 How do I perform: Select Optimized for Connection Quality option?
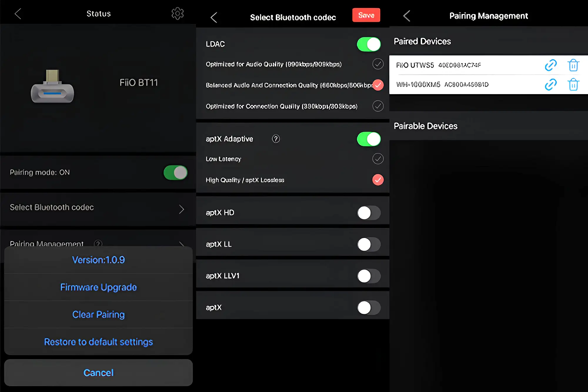[x=378, y=106]
